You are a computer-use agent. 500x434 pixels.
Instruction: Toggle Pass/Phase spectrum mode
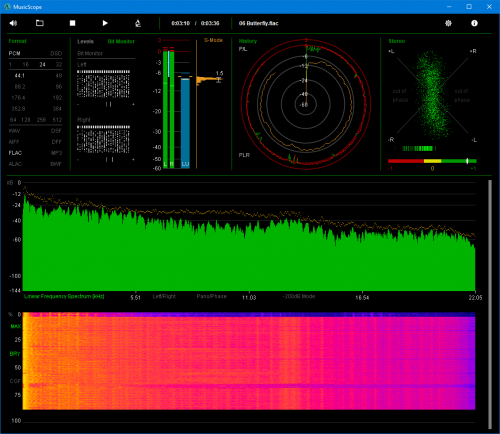212,296
